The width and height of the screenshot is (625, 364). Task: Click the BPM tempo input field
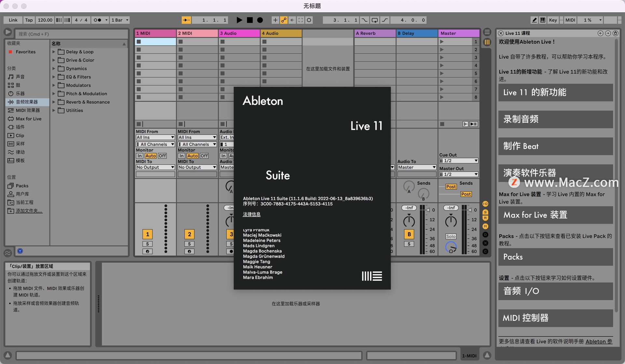[46, 20]
